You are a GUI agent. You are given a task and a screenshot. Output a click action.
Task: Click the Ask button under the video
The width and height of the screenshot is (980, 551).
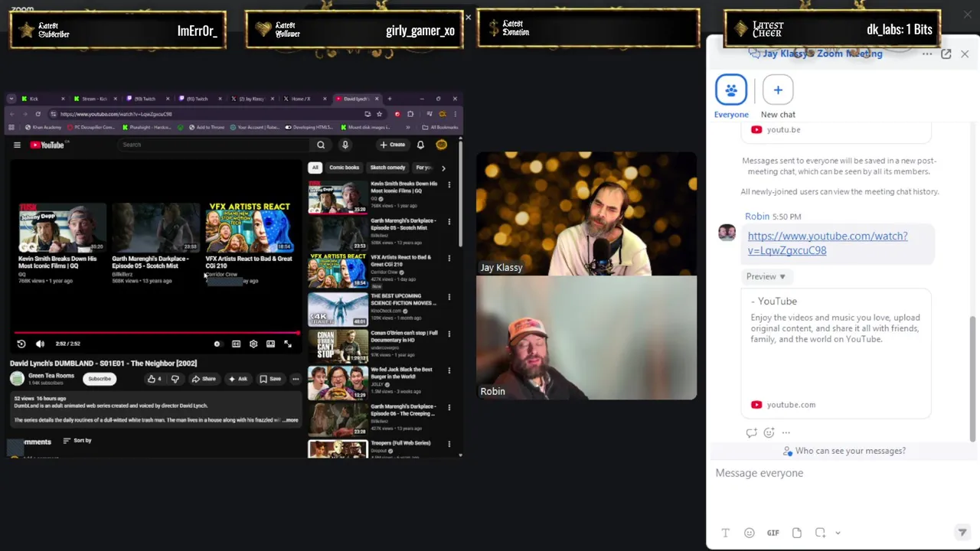[238, 379]
